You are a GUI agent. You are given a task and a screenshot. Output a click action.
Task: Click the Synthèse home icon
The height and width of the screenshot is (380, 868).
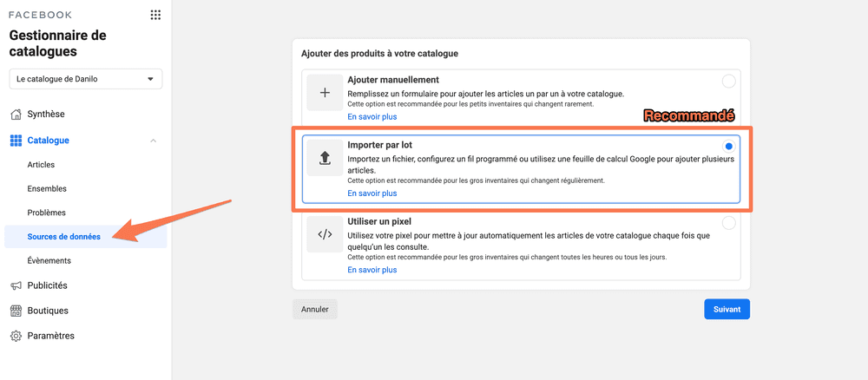[x=16, y=115]
